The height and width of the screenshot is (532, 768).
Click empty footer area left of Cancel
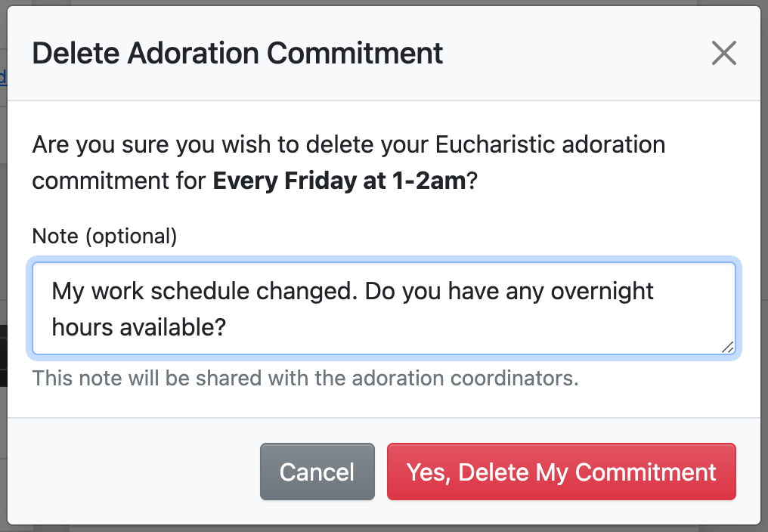[x=136, y=472]
